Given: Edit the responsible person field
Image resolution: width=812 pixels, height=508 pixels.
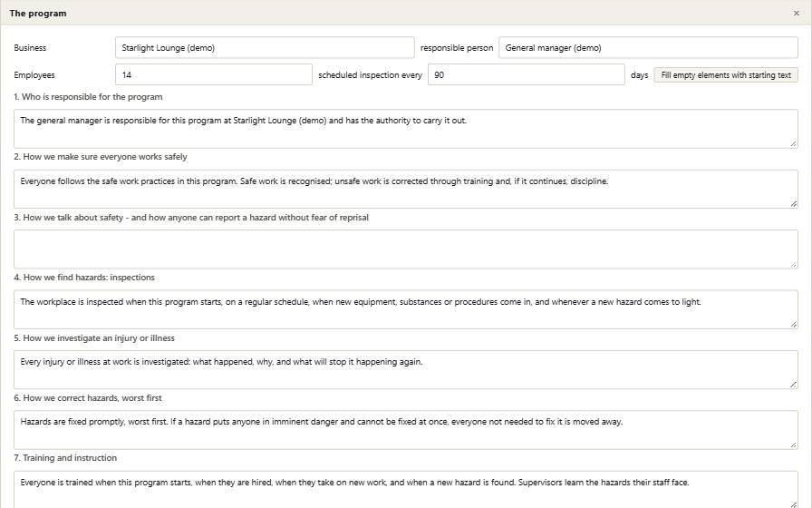Looking at the screenshot, I should tap(648, 48).
